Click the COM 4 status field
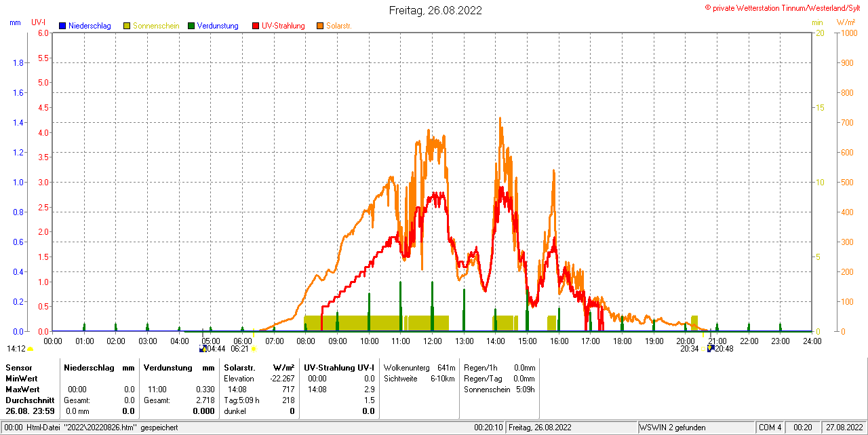The height and width of the screenshot is (435, 868). pos(770,428)
